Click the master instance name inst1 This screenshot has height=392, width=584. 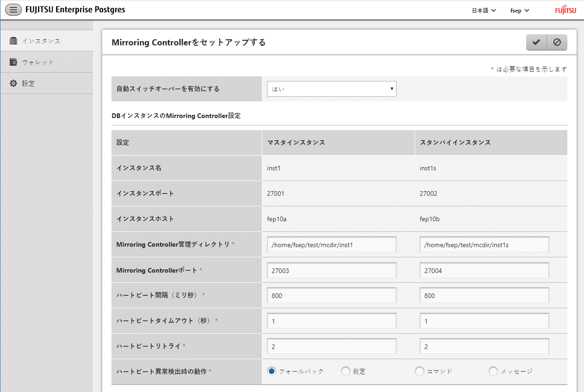[x=274, y=168]
